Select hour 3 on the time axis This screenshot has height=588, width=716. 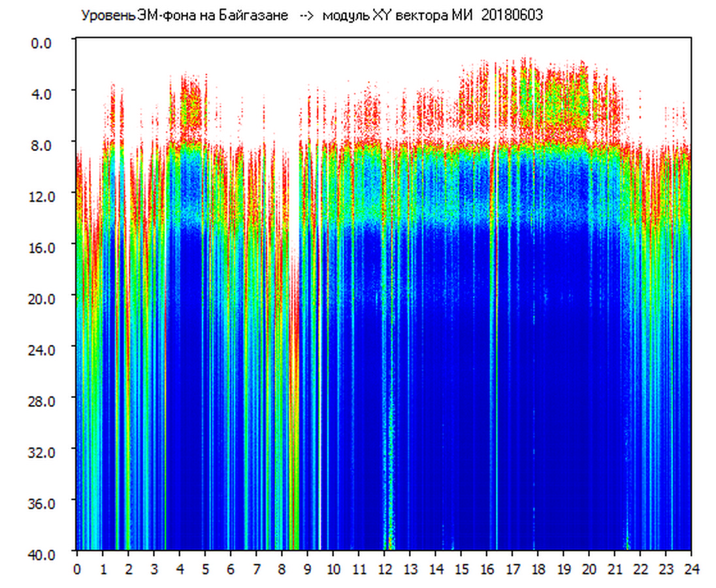(x=154, y=569)
